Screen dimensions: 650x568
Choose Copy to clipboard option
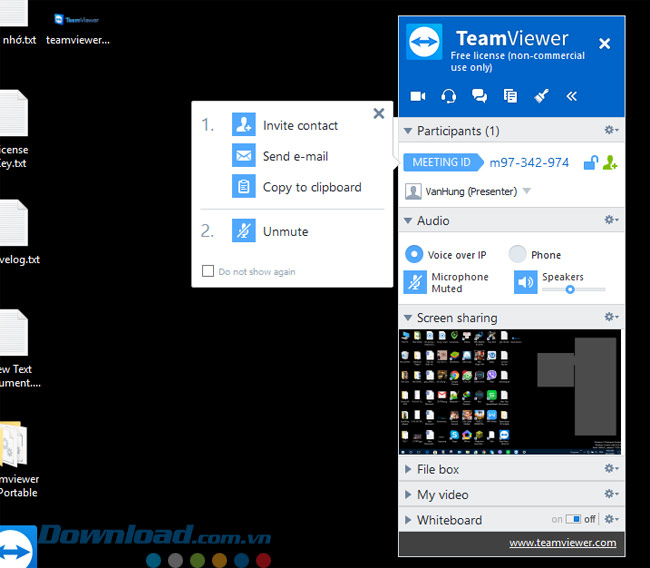pyautogui.click(x=312, y=187)
